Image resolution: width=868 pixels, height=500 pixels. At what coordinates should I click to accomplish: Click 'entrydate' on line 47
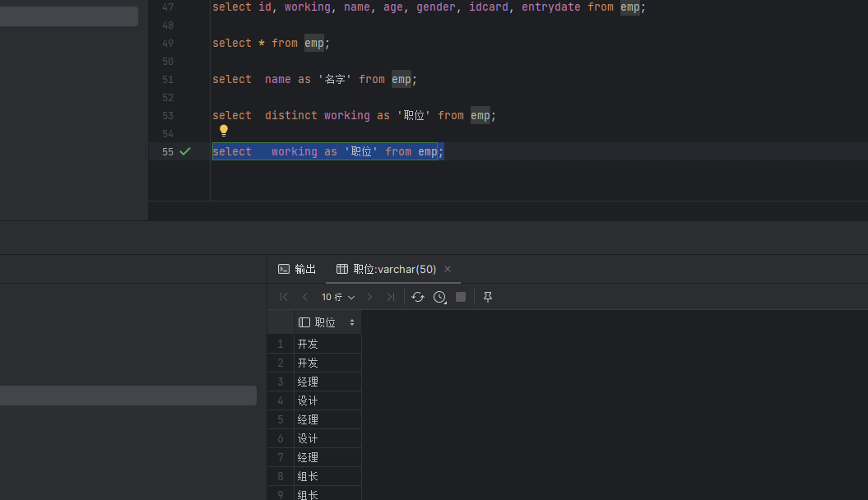[550, 7]
